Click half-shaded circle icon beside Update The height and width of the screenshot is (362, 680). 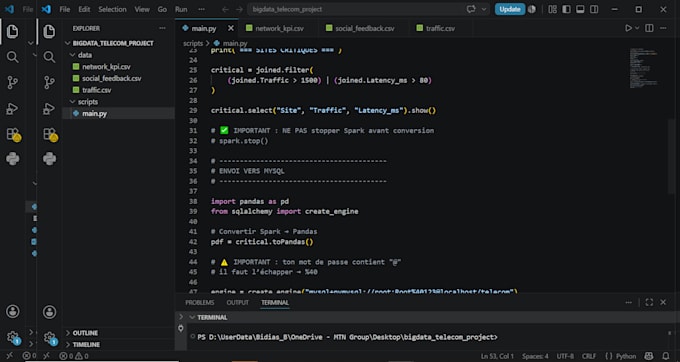(x=532, y=9)
